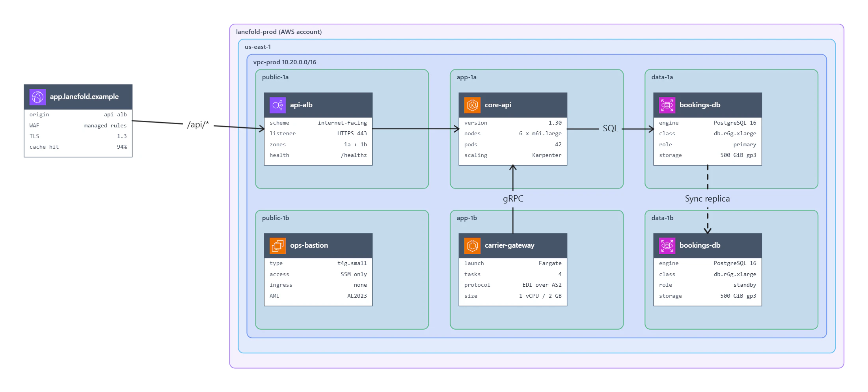Image resolution: width=868 pixels, height=392 pixels.
Task: Click the origin api-alb value
Action: tap(115, 115)
